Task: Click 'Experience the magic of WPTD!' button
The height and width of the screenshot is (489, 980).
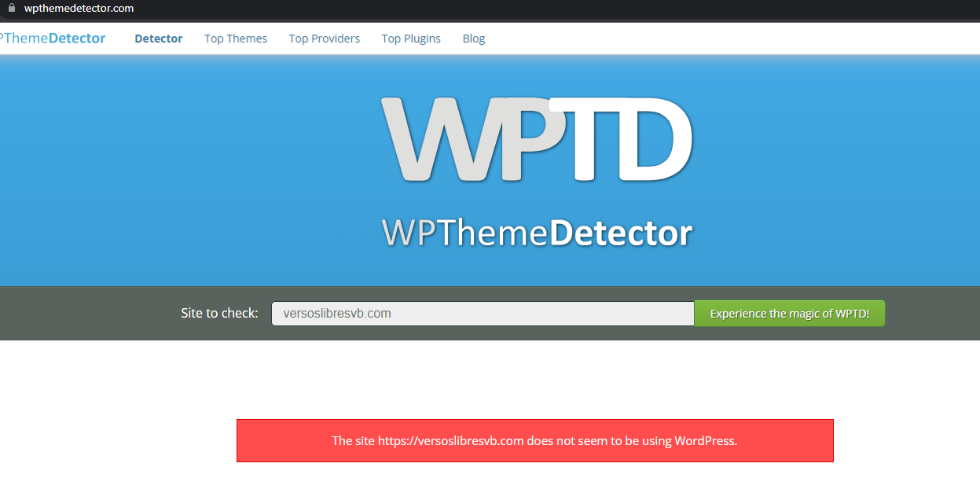Action: click(x=790, y=314)
